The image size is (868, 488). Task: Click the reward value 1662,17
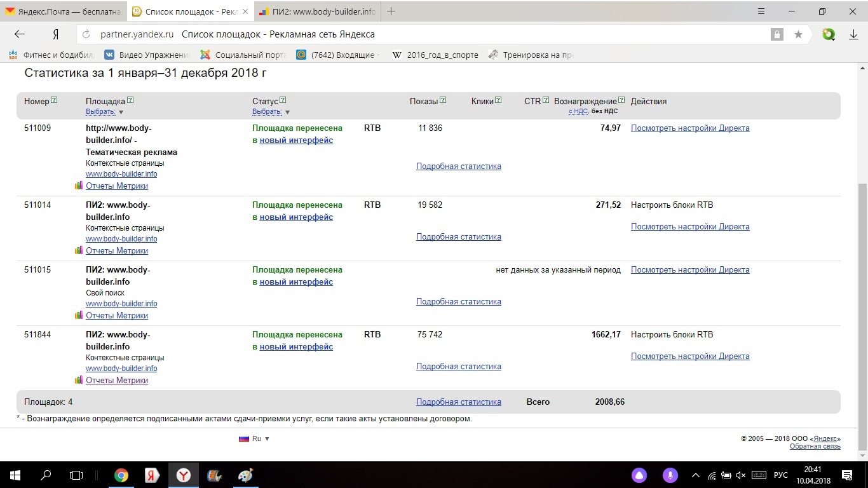click(606, 334)
